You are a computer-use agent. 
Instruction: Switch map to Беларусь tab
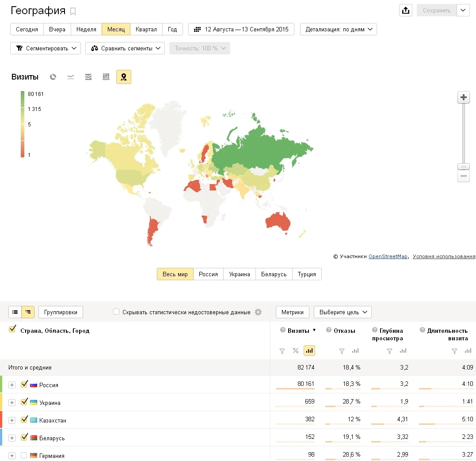pyautogui.click(x=274, y=274)
